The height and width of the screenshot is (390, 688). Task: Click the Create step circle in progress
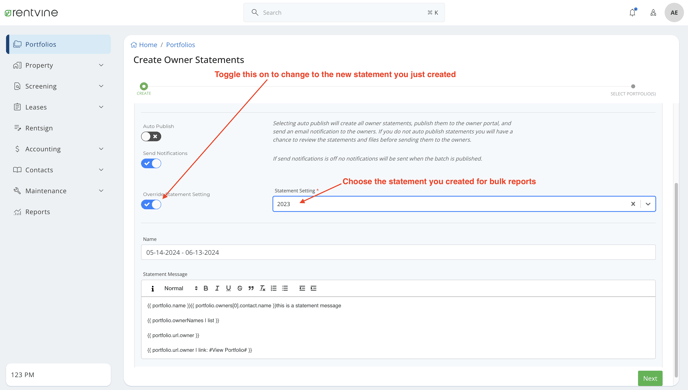point(144,86)
